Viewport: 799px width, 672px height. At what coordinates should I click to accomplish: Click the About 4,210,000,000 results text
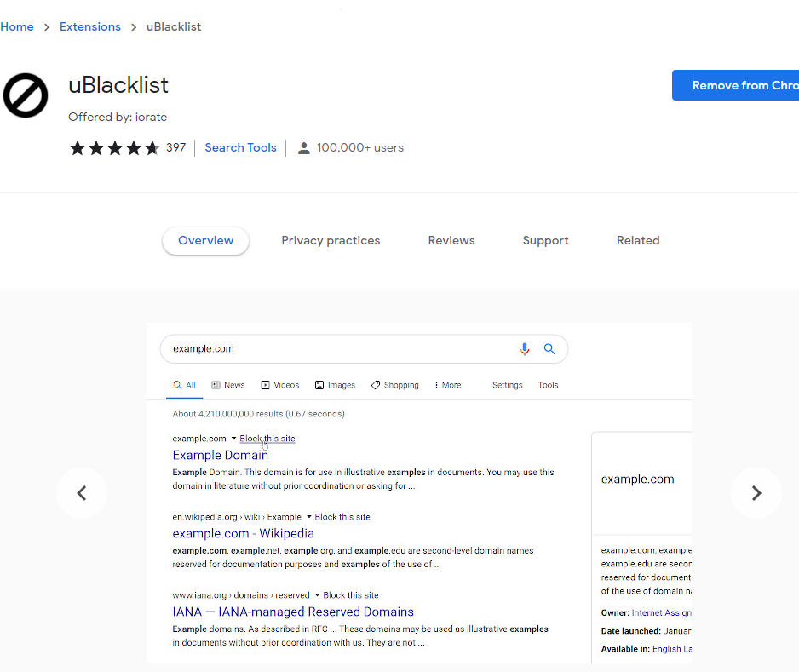(258, 414)
